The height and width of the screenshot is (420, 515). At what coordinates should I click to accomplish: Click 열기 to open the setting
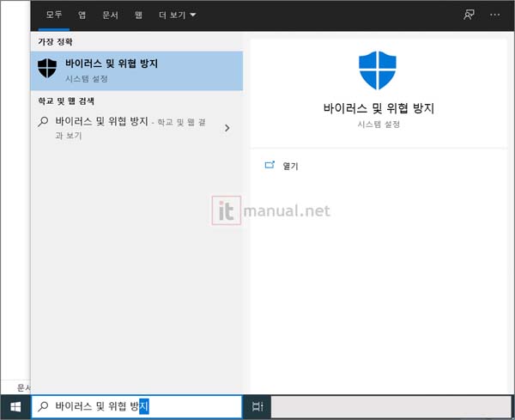(x=290, y=166)
